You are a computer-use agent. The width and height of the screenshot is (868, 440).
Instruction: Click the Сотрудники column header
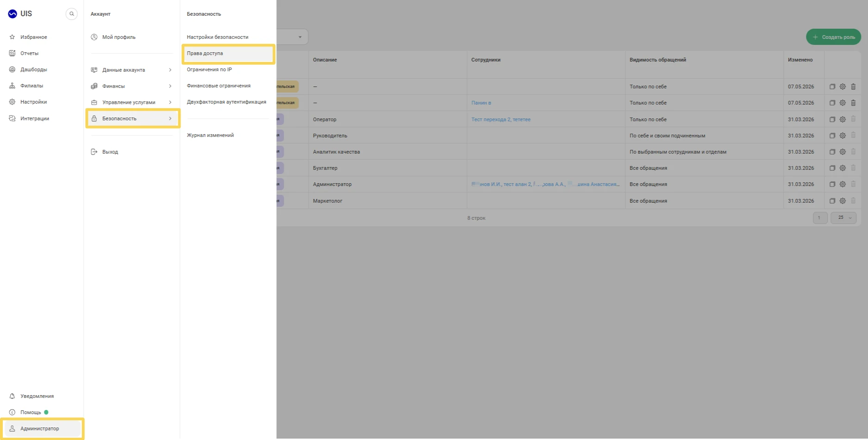pos(486,60)
